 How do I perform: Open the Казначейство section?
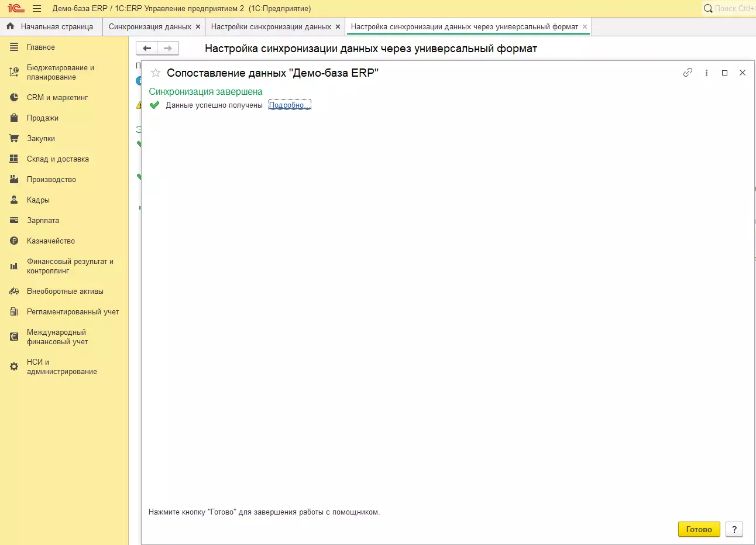click(x=51, y=241)
